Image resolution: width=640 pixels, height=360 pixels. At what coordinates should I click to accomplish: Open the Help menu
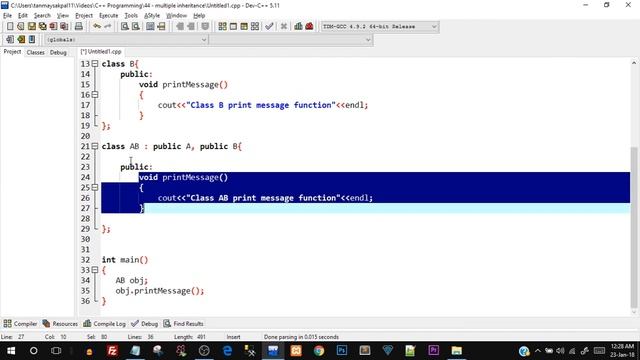[x=199, y=16]
